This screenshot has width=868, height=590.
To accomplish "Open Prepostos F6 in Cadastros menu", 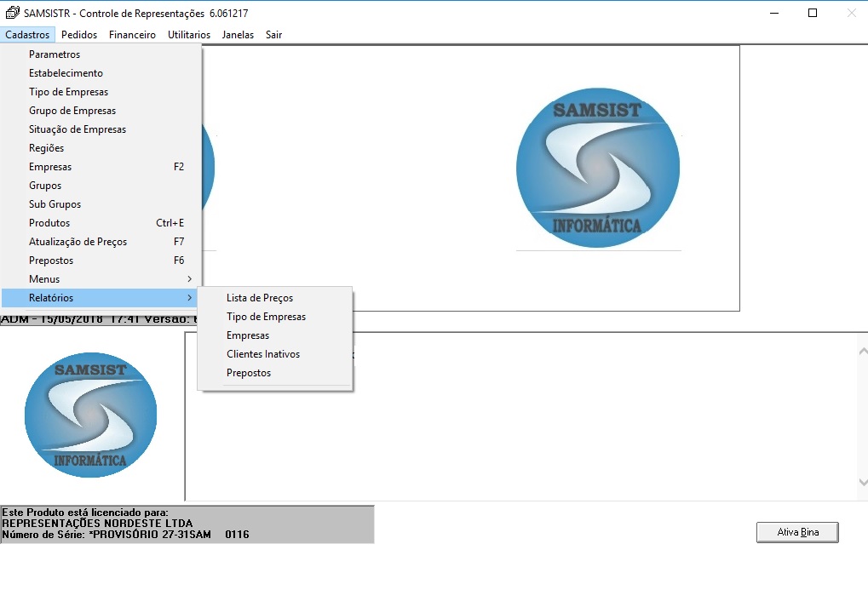I will [101, 261].
